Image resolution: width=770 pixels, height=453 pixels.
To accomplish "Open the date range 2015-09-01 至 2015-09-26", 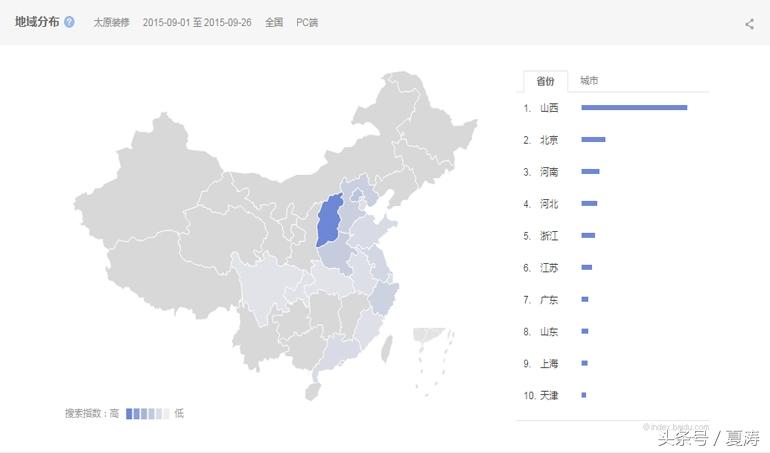I will tap(197, 22).
